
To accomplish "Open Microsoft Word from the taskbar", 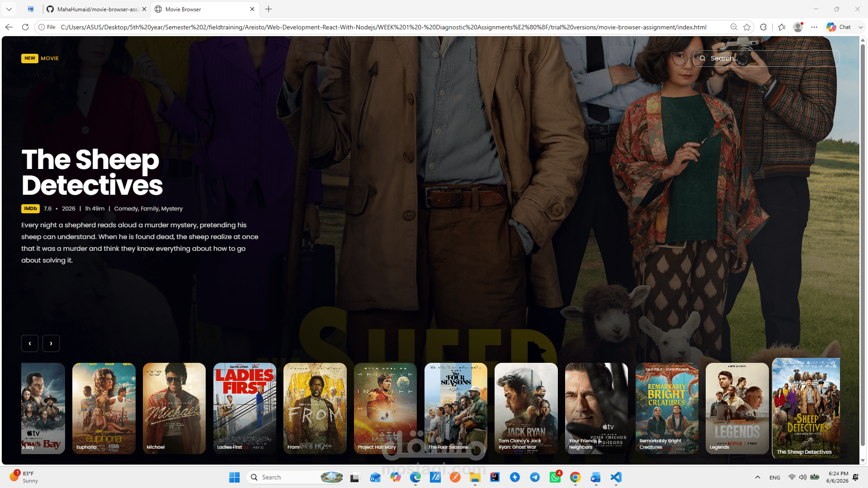I will click(x=595, y=477).
